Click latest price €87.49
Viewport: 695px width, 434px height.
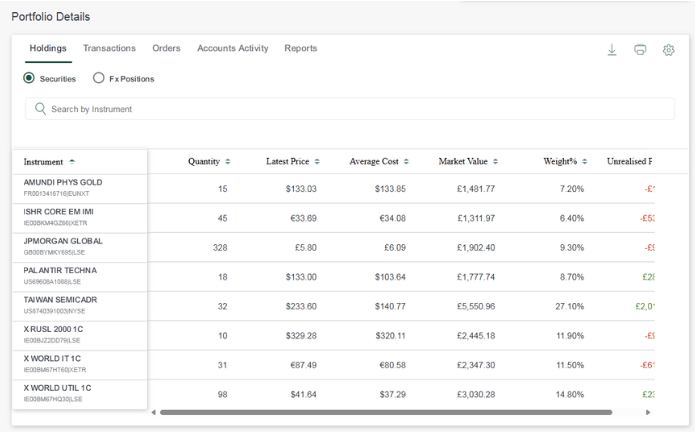click(x=303, y=365)
